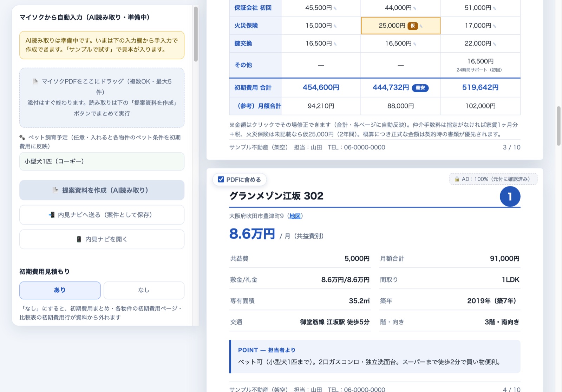Click the lock icon in the AD badge
The width and height of the screenshot is (562, 392).
click(x=457, y=179)
